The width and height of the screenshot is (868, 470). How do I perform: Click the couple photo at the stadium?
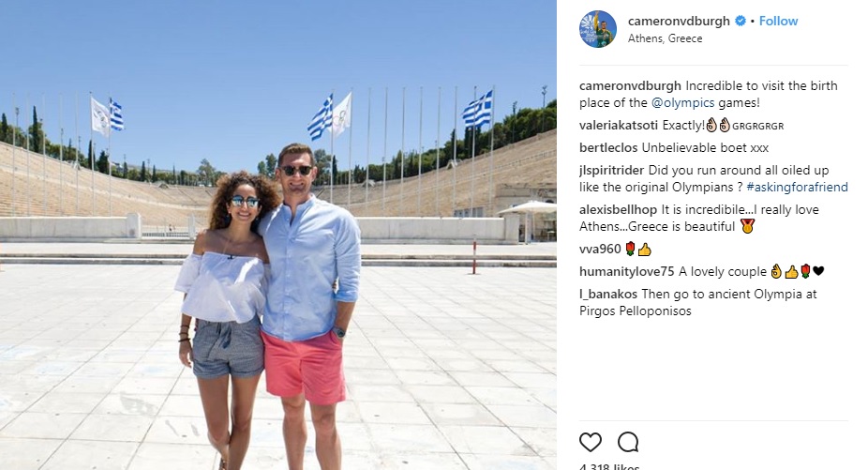tap(277, 235)
